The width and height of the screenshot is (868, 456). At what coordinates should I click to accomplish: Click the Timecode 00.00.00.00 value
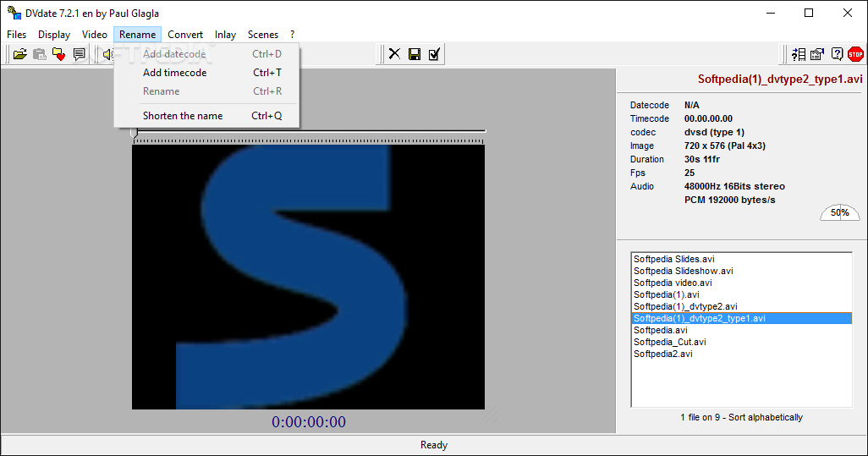[x=708, y=118]
